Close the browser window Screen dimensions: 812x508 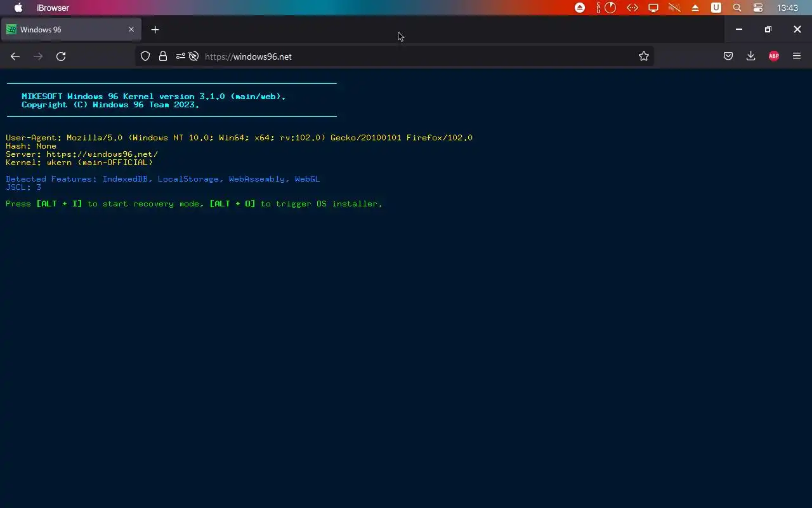pyautogui.click(x=797, y=29)
